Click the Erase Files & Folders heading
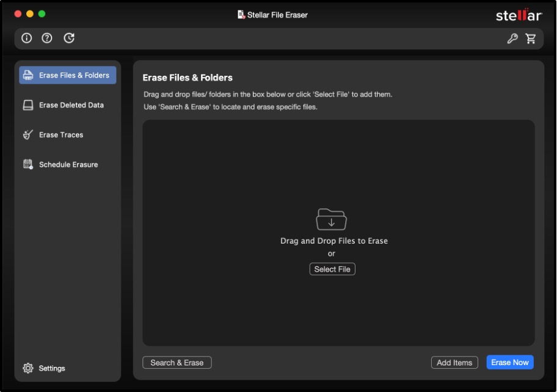557x392 pixels. pyautogui.click(x=187, y=78)
